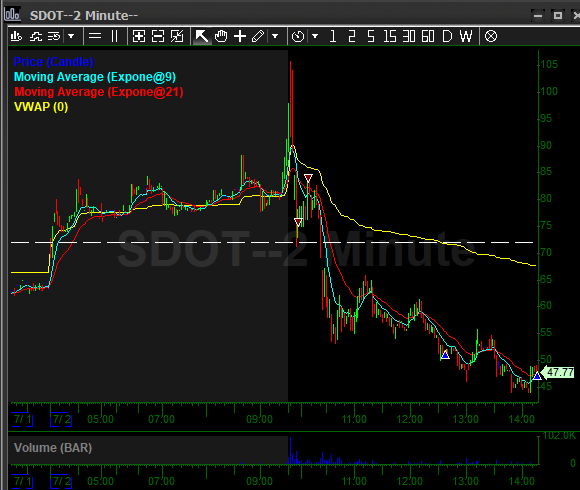The image size is (580, 490).
Task: Click the add indicator study icon
Action: (x=36, y=36)
